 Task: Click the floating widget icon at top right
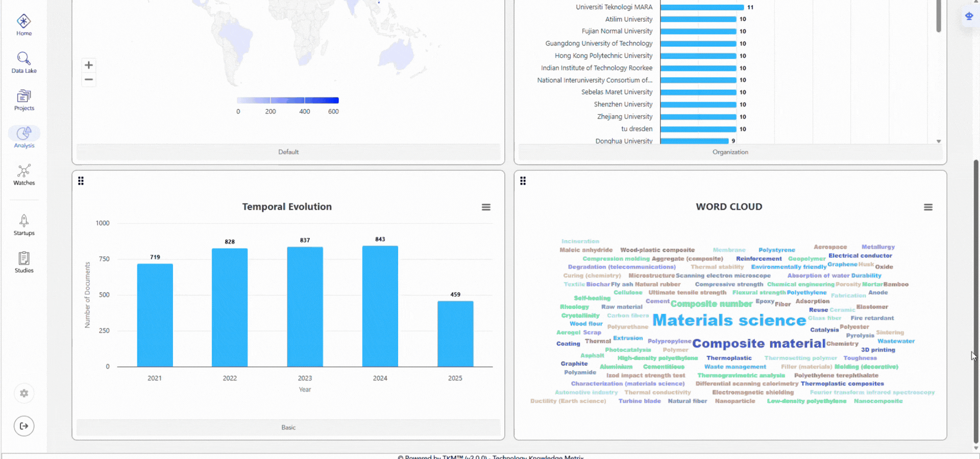tap(968, 16)
